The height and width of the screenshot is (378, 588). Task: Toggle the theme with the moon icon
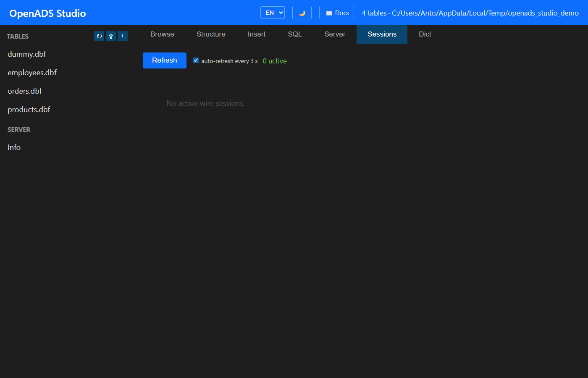(x=302, y=13)
